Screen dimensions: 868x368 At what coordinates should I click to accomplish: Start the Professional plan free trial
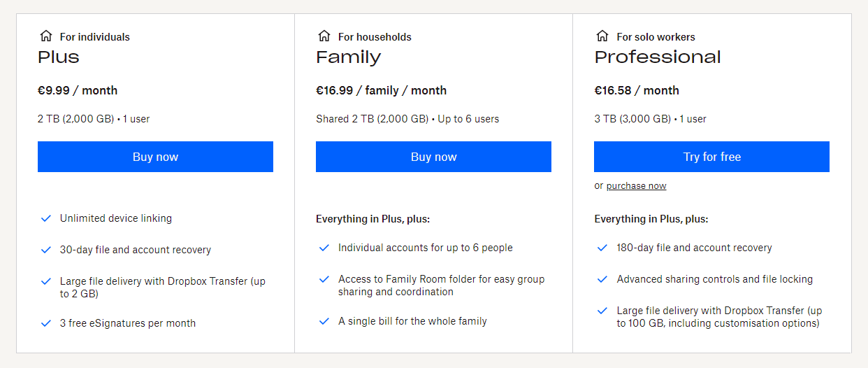pos(711,157)
